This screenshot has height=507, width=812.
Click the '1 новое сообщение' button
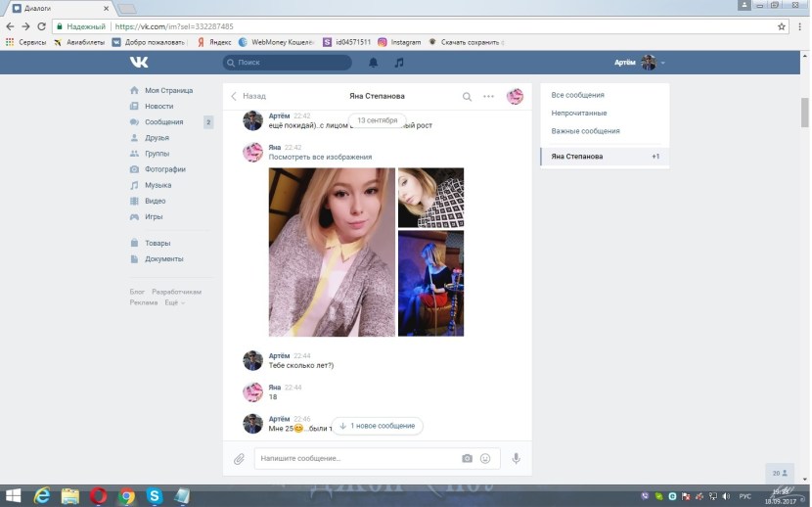coord(377,426)
